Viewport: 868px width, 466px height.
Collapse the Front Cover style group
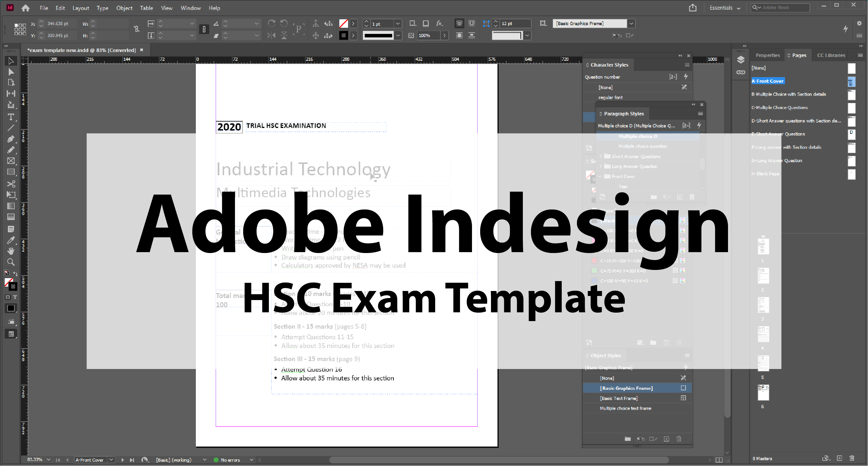pyautogui.click(x=600, y=176)
